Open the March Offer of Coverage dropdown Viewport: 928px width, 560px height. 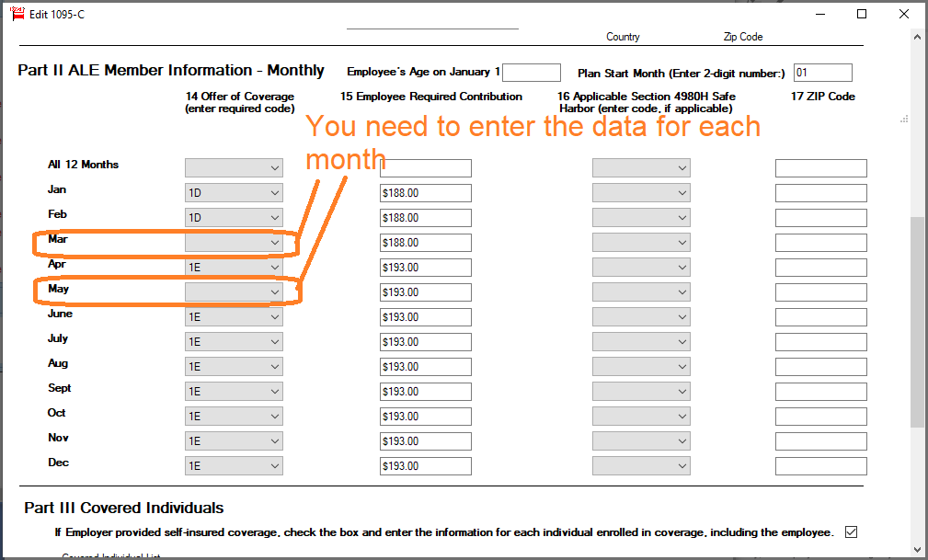pyautogui.click(x=234, y=242)
